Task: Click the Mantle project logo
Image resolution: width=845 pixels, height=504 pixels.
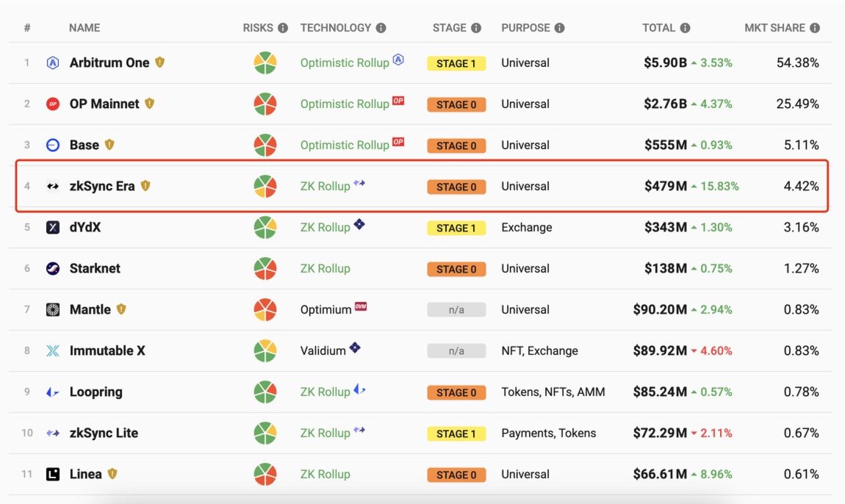Action: 53,309
